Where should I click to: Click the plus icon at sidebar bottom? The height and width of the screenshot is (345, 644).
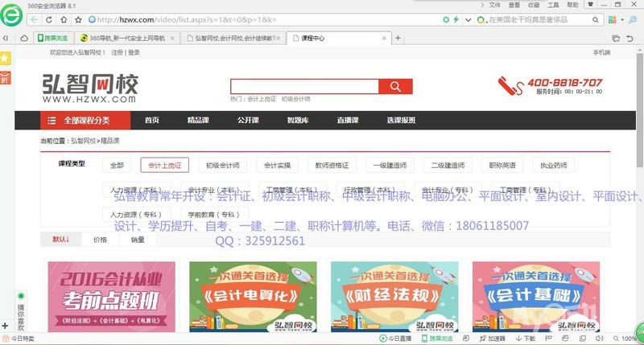[x=5, y=326]
